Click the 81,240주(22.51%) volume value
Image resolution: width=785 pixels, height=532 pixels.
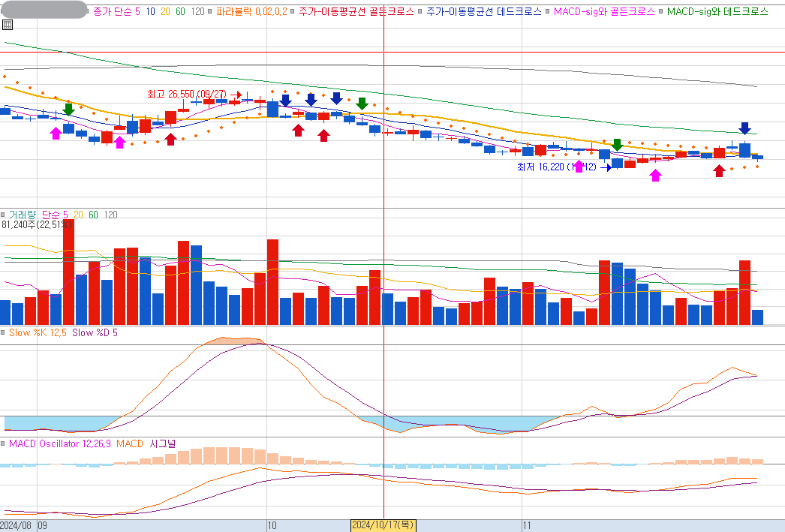coord(37,224)
